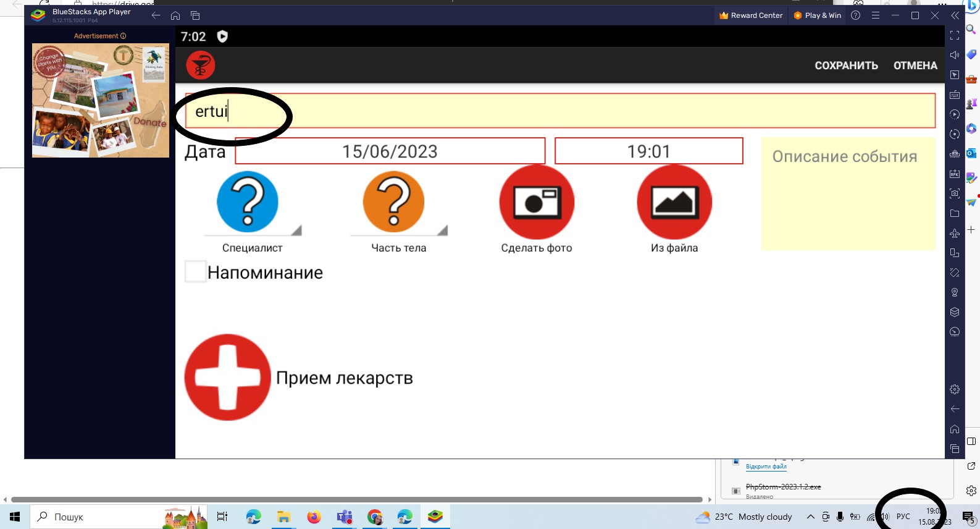Click BlueStacks back arrow in title bar

[x=156, y=15]
